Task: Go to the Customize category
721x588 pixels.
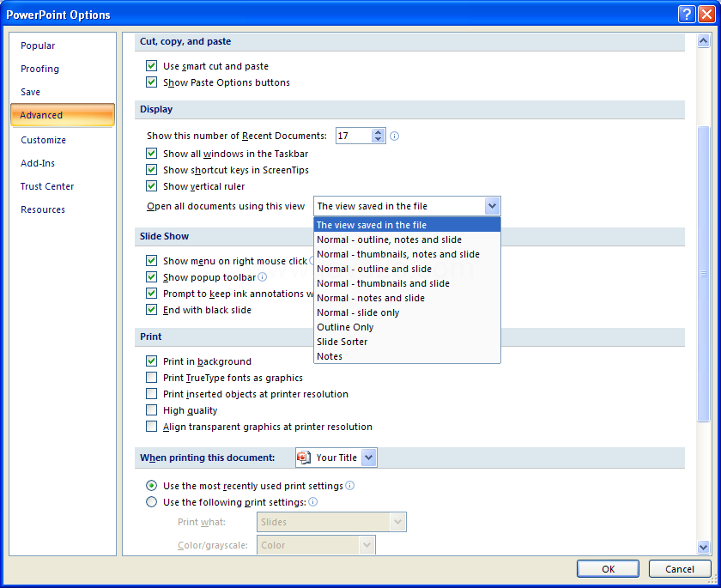Action: pos(63,140)
